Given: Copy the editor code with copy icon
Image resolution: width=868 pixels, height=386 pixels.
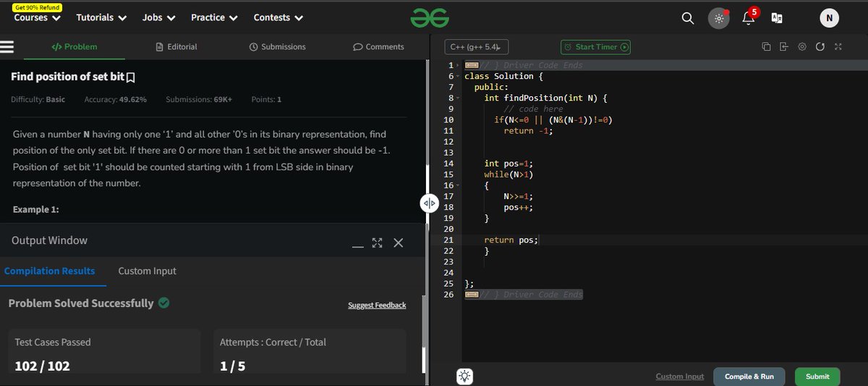Looking at the screenshot, I should tap(766, 47).
